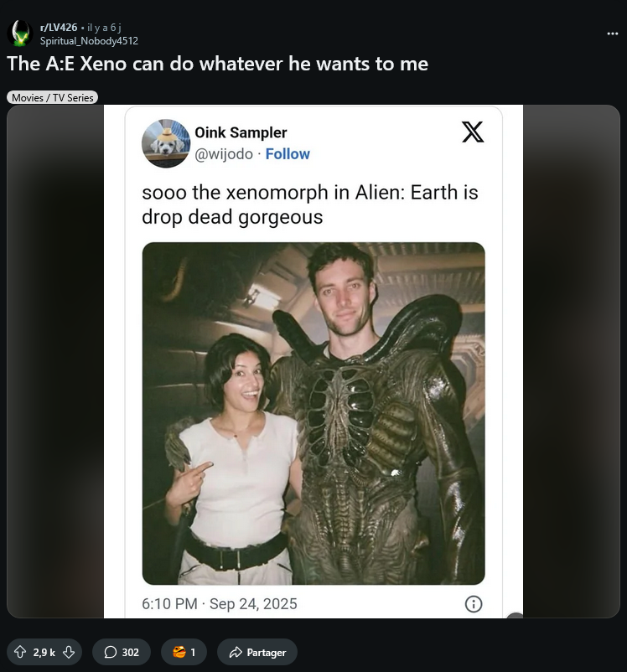The height and width of the screenshot is (672, 627).
Task: Click the tweet info icon
Action: 474,603
